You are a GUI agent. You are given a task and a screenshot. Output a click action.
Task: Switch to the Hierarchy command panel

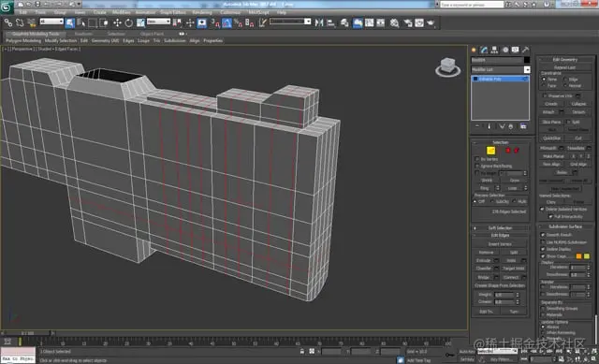495,50
